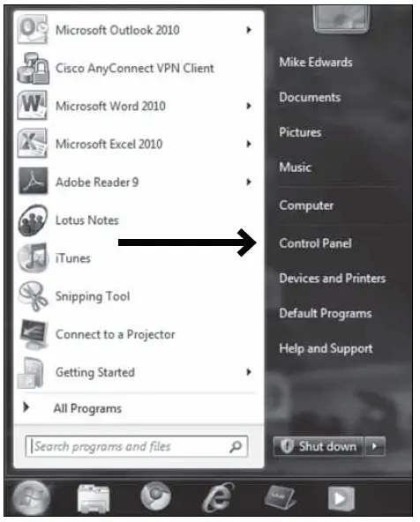Open Microsoft Outlook 2010 icon
The image size is (420, 522).
[33, 29]
